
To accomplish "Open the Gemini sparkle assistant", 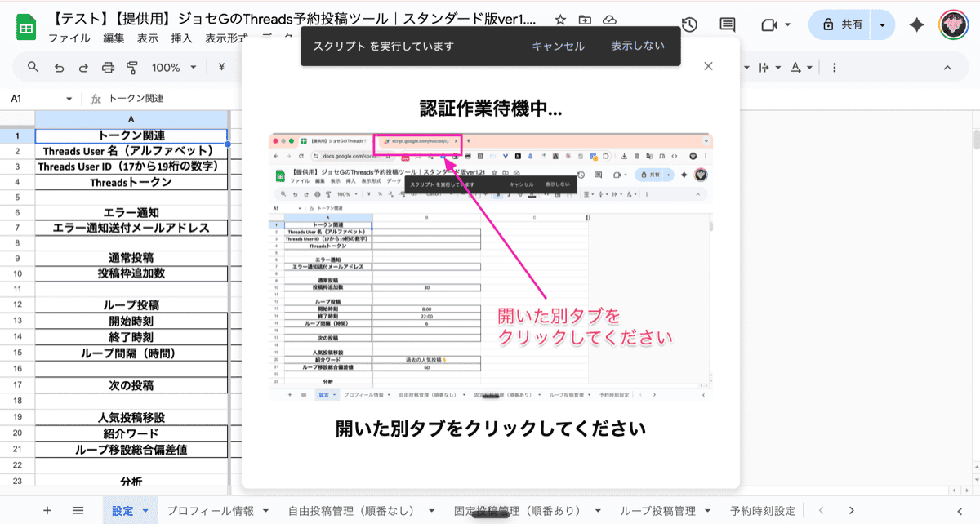I will [917, 25].
